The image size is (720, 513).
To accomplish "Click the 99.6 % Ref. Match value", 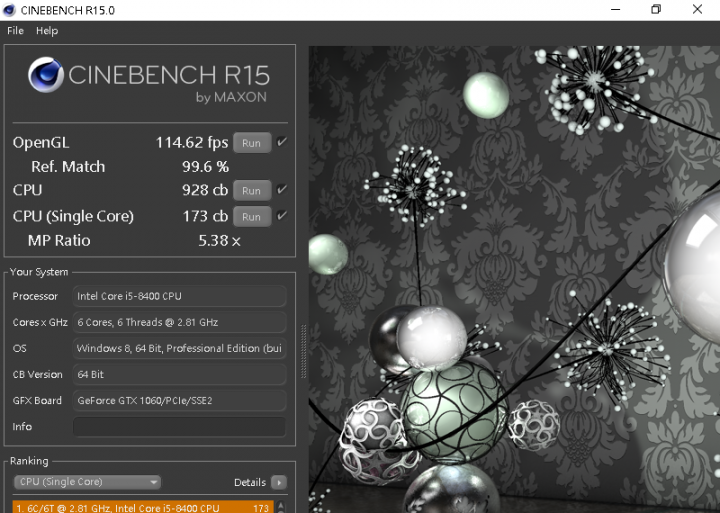I will coord(205,167).
